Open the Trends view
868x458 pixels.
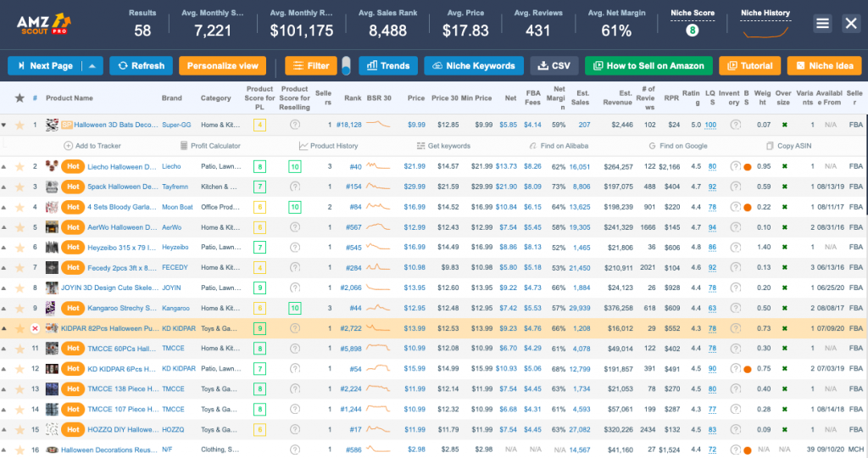[387, 65]
